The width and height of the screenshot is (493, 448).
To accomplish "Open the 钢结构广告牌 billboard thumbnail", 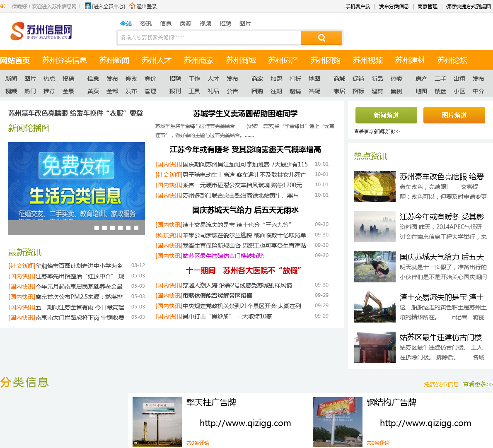I will tap(337, 422).
